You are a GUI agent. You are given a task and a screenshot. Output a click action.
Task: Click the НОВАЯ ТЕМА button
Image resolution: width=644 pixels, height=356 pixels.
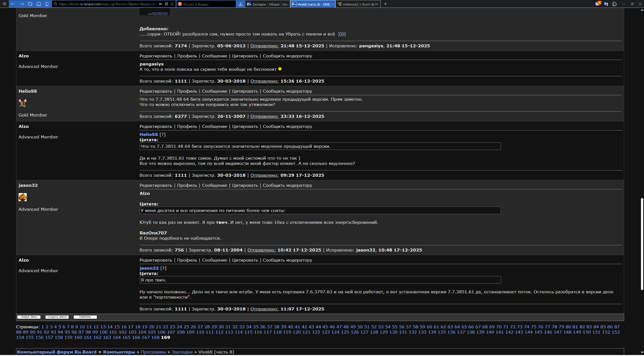point(29,317)
